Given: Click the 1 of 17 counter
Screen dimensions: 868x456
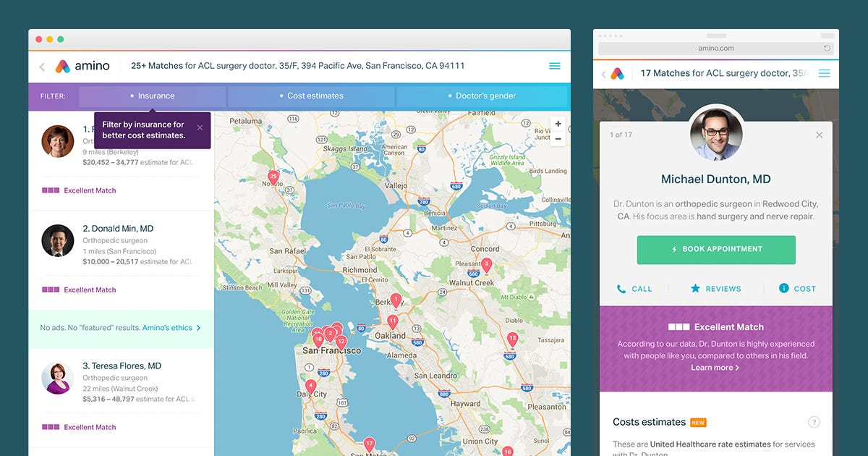Looking at the screenshot, I should (x=621, y=135).
